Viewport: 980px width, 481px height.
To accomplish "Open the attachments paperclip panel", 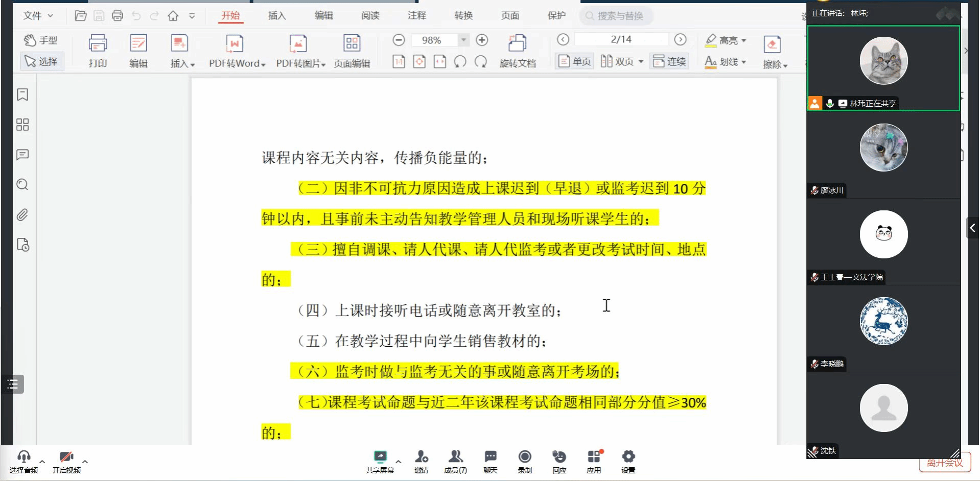I will (x=22, y=215).
